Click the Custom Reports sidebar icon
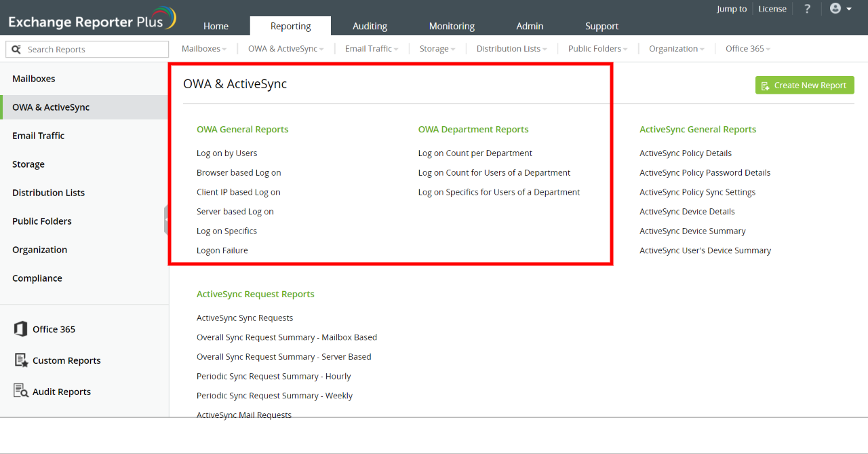Viewport: 868px width, 454px height. tap(20, 360)
